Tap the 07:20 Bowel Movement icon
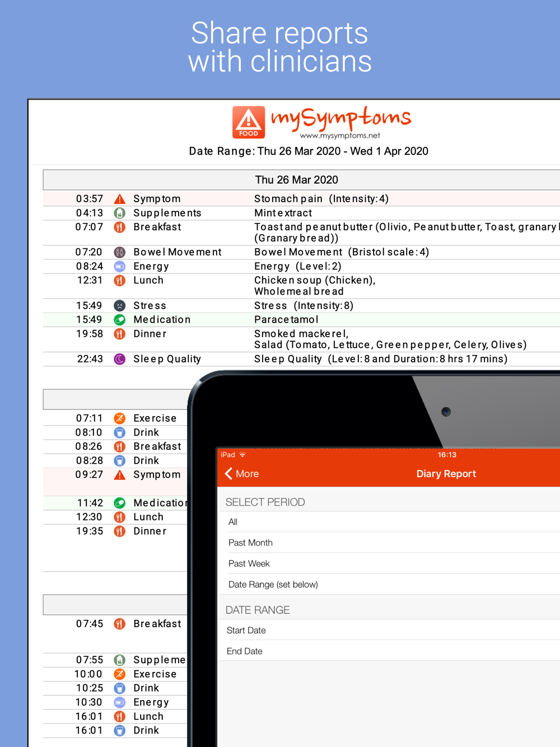Screen dimensions: 560x747 (x=119, y=252)
